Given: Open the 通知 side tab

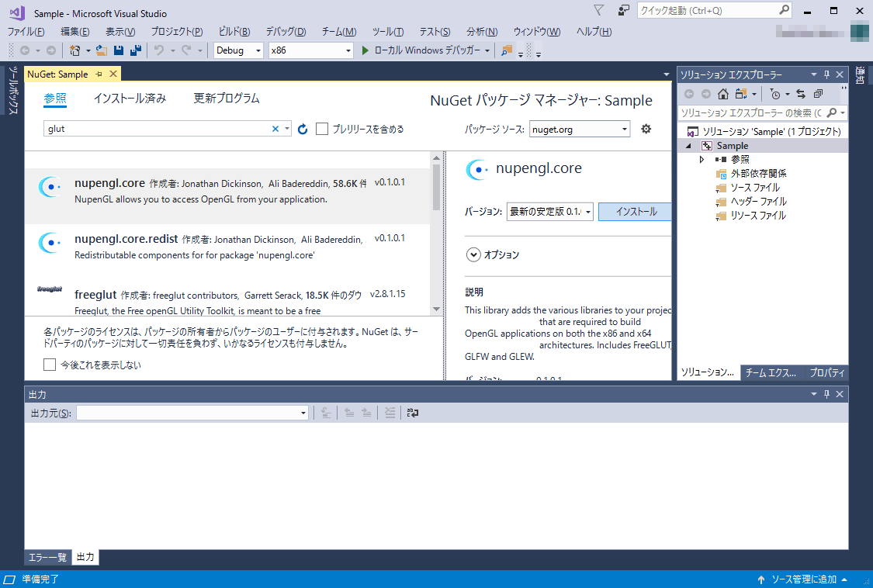Looking at the screenshot, I should (860, 75).
